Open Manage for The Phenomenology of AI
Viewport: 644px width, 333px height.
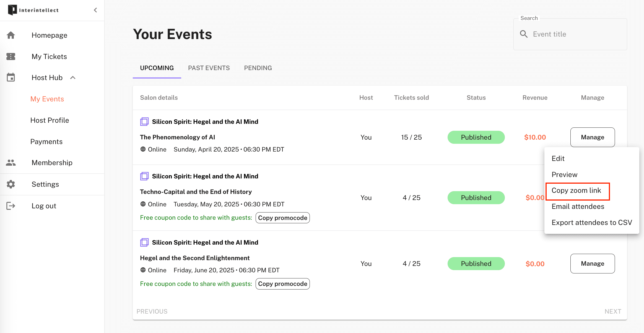point(593,137)
